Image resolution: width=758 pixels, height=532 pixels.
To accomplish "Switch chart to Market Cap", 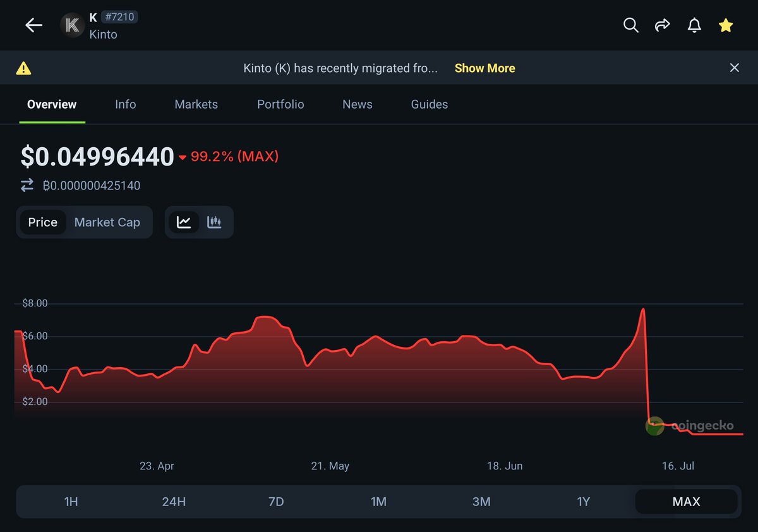I will point(107,222).
